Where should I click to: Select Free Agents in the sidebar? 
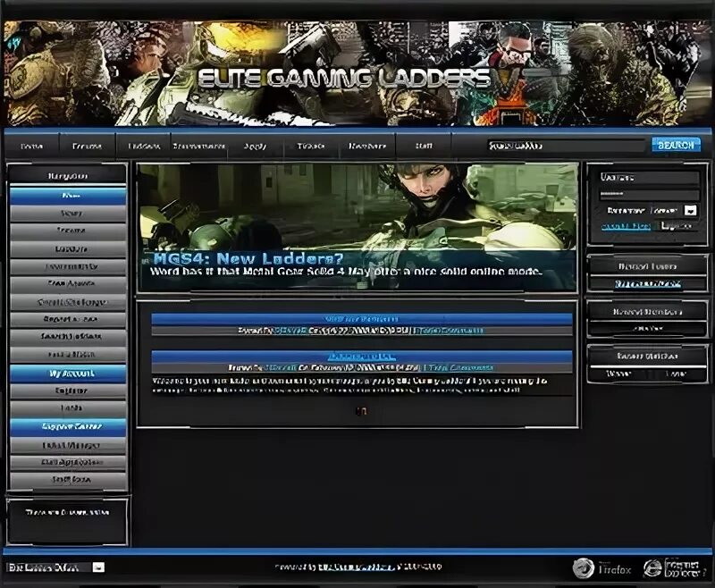[x=69, y=284]
